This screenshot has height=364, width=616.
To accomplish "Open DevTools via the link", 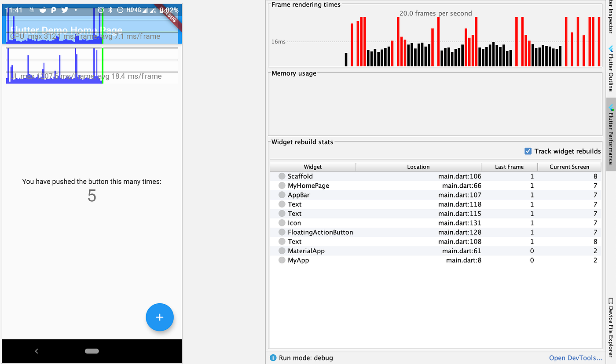I will tap(575, 358).
